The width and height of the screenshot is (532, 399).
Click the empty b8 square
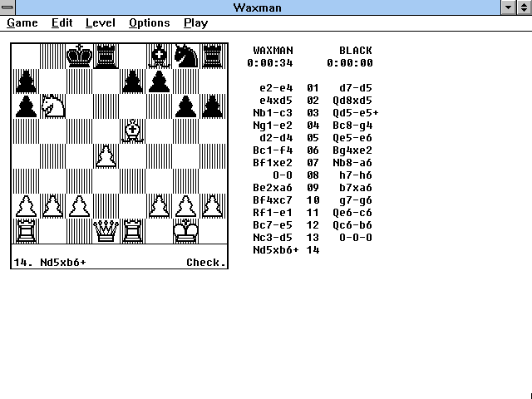[x=52, y=56]
